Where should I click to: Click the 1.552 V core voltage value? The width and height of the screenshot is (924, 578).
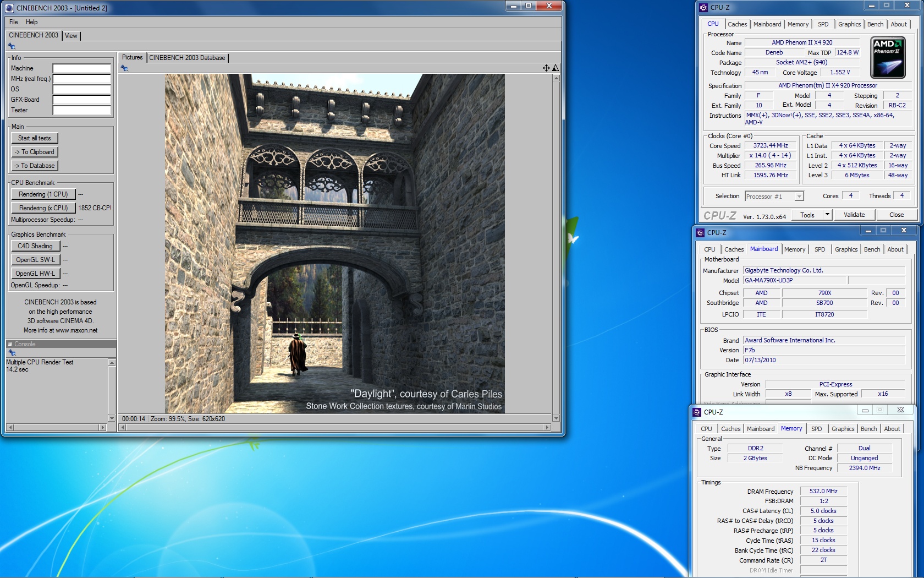click(x=840, y=72)
